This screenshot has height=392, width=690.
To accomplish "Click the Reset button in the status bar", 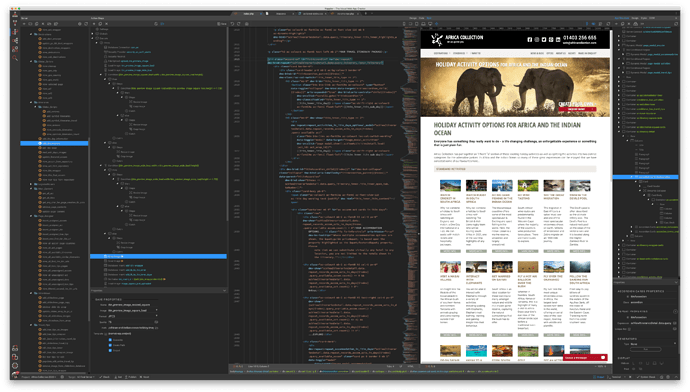I will pyautogui.click(x=145, y=377).
